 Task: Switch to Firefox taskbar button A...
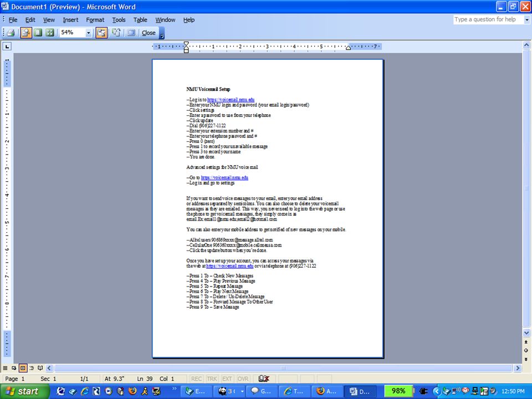tap(327, 391)
